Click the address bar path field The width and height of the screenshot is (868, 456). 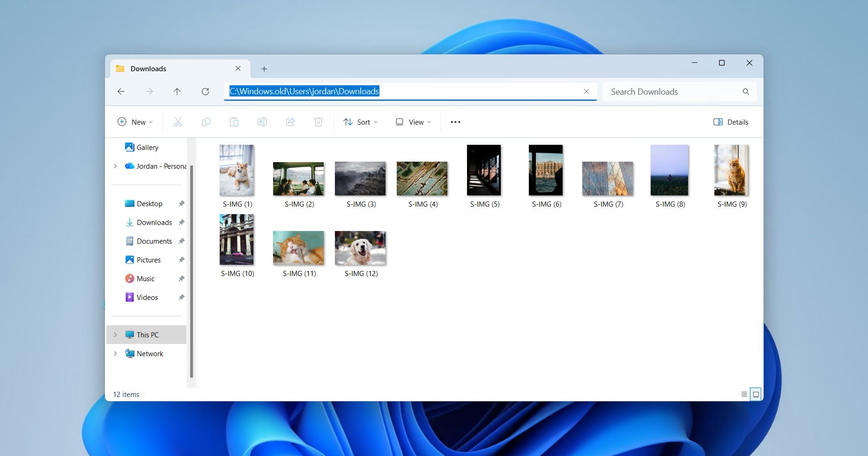(x=410, y=91)
